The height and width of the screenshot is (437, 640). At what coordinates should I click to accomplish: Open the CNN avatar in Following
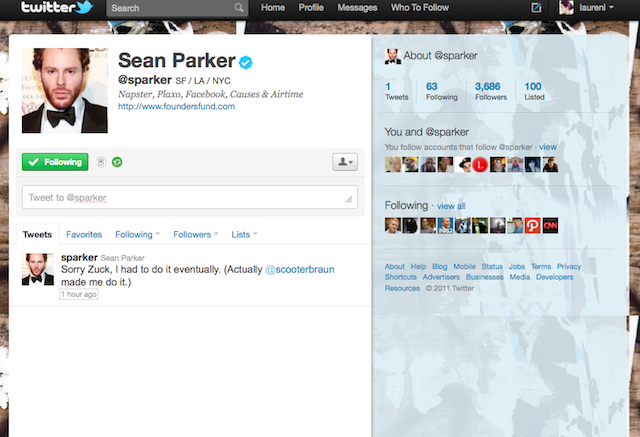click(550, 226)
